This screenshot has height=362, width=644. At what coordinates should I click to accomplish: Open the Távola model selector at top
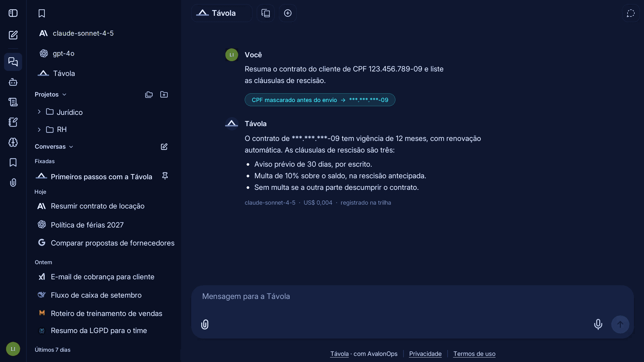pyautogui.click(x=222, y=13)
